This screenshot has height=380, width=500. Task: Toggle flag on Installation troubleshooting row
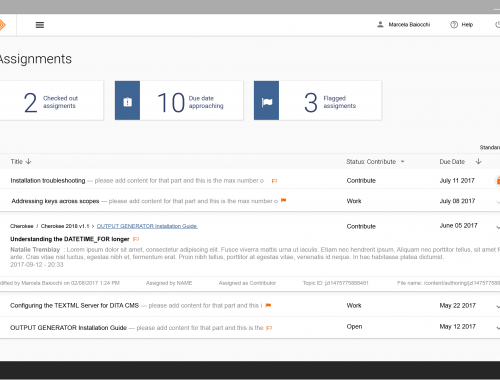point(274,181)
